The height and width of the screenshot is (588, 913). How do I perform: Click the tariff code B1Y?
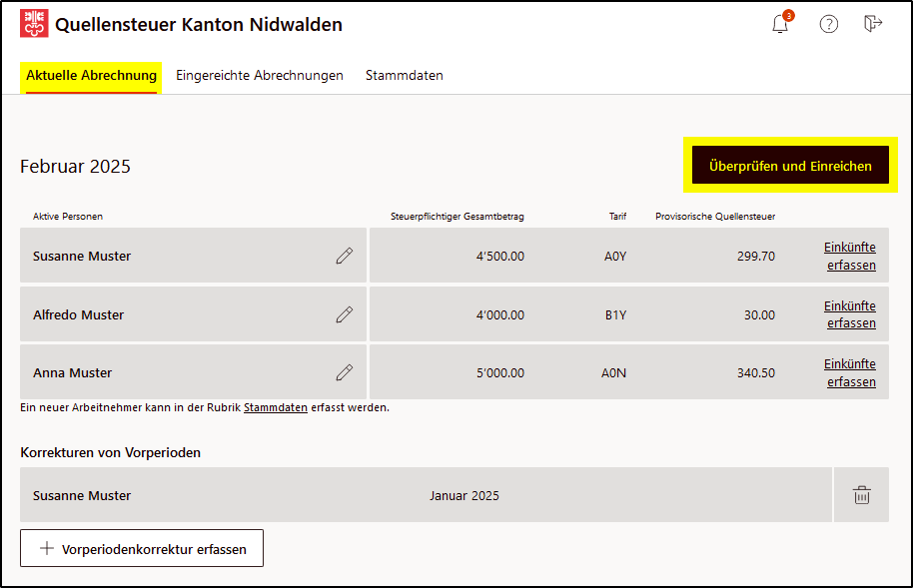(615, 314)
